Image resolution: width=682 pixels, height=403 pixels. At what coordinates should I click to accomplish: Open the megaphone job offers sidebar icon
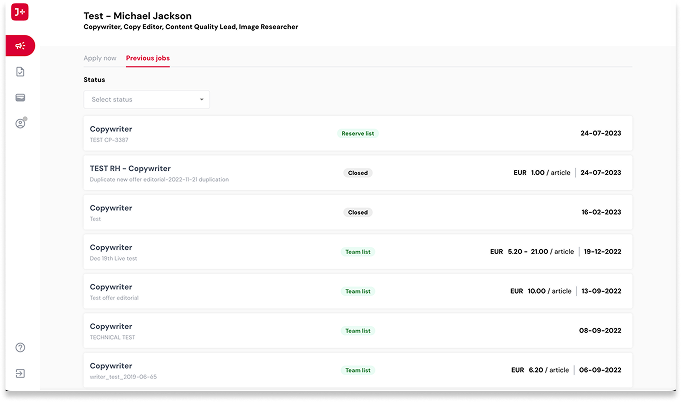[x=20, y=46]
